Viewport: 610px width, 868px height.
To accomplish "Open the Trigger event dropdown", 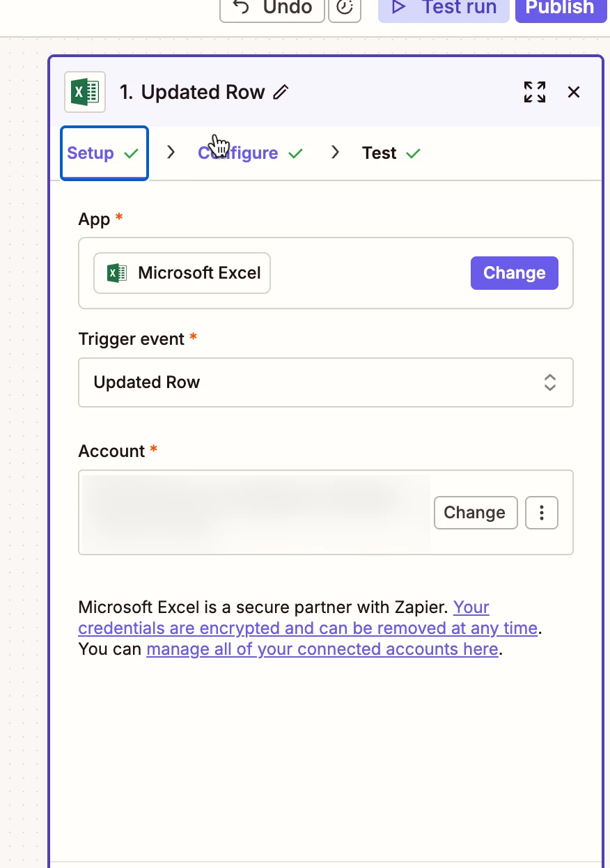I will [x=326, y=382].
